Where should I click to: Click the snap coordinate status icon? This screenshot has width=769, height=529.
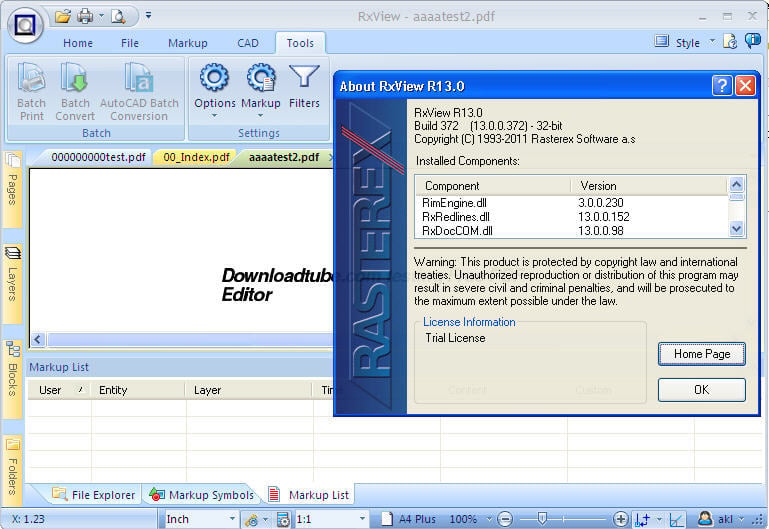[x=642, y=519]
